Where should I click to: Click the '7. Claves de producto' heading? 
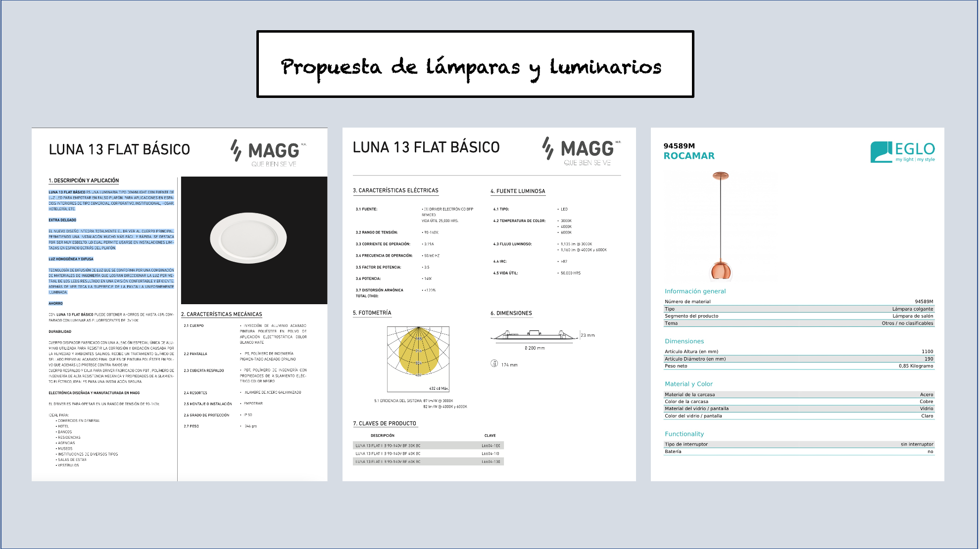(x=385, y=423)
